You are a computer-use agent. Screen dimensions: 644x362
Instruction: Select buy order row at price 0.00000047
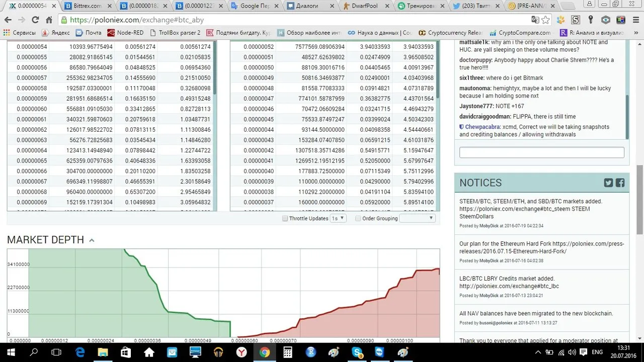(x=334, y=99)
